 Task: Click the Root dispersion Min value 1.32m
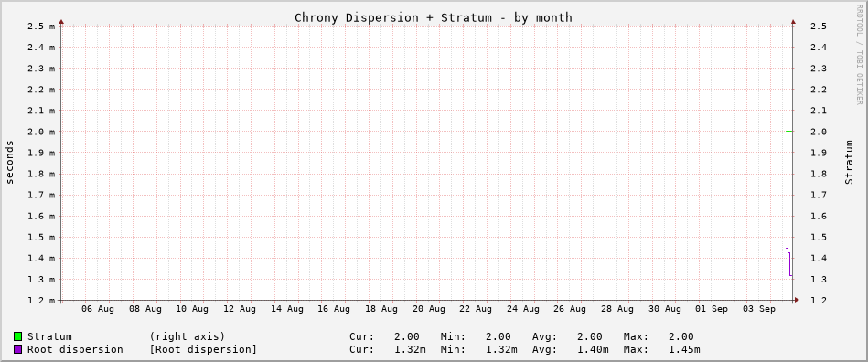501,350
